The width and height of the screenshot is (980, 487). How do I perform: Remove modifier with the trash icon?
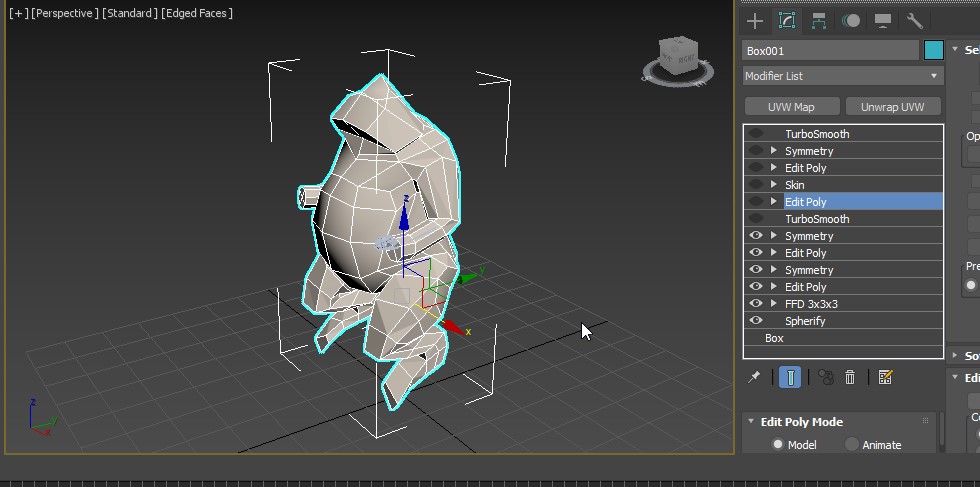850,377
